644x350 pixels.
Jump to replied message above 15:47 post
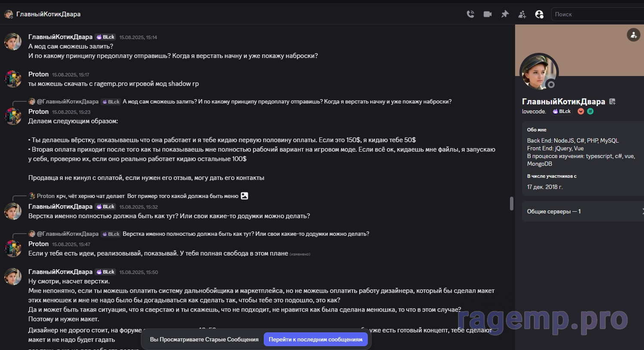(246, 234)
